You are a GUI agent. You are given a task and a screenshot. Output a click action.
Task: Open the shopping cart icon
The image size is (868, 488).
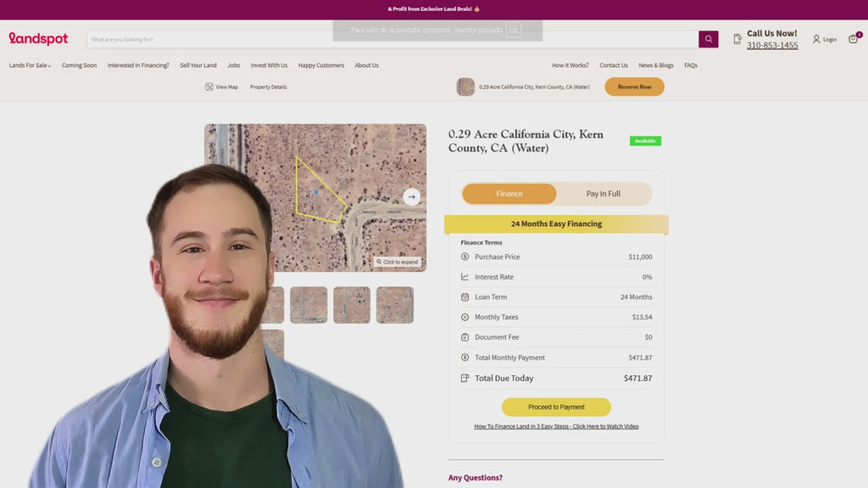click(853, 39)
